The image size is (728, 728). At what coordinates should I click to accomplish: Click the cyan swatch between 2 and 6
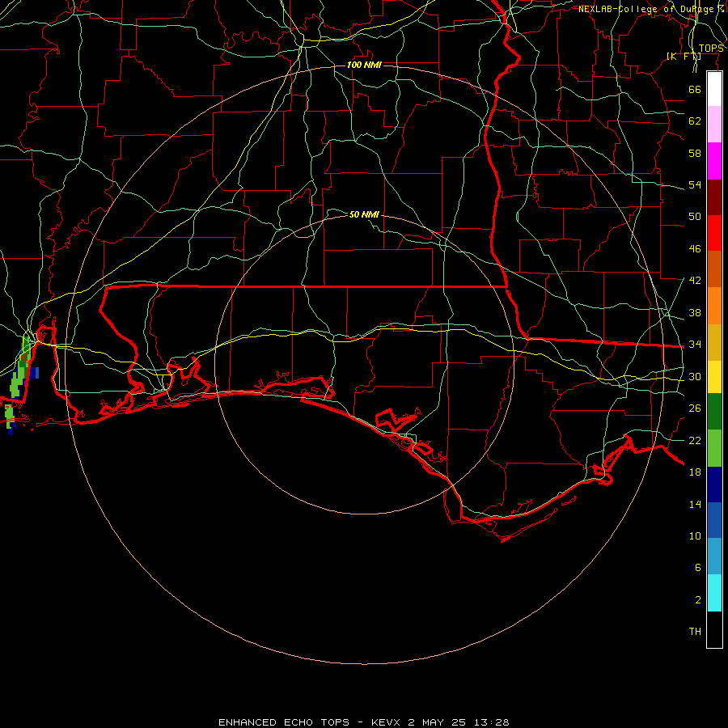[x=714, y=593]
